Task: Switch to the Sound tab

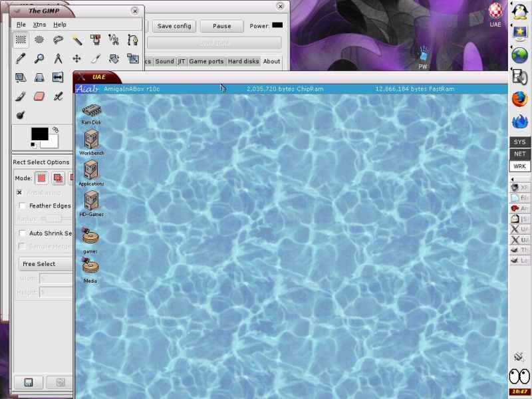Action: (x=164, y=61)
